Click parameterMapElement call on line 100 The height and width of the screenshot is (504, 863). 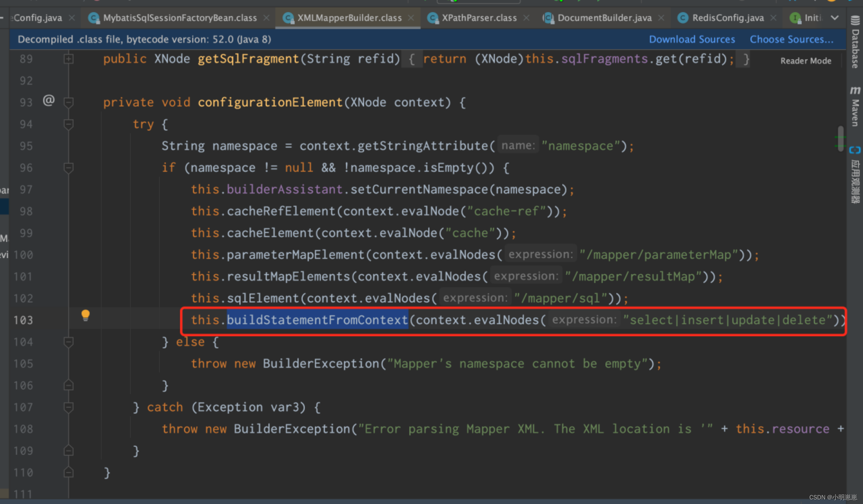[x=296, y=254]
